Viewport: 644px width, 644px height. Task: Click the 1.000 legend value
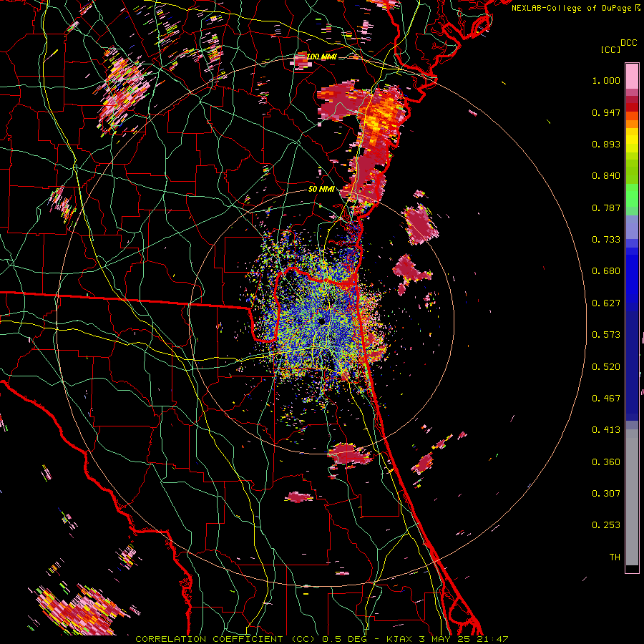pyautogui.click(x=606, y=80)
